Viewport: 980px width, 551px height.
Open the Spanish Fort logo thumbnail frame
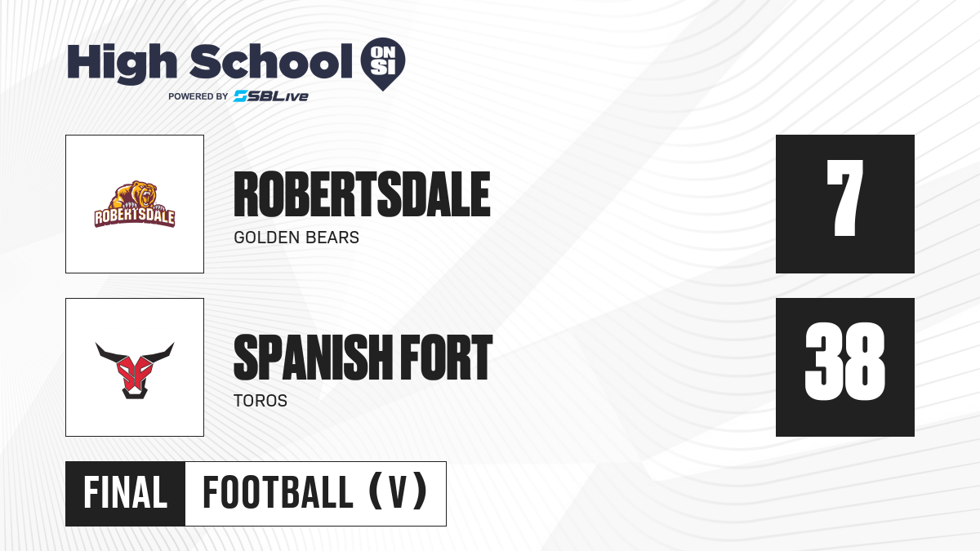coord(135,367)
